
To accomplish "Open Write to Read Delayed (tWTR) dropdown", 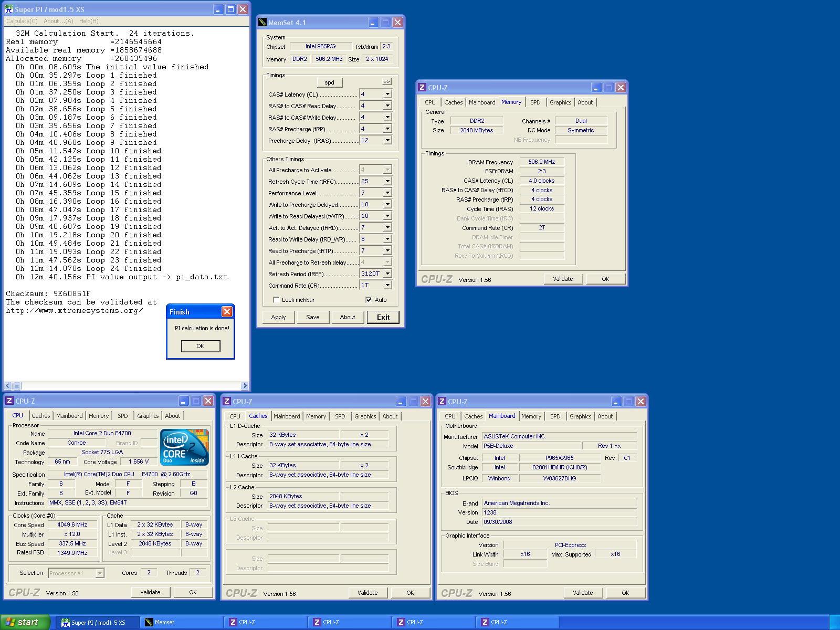I will pos(387,216).
